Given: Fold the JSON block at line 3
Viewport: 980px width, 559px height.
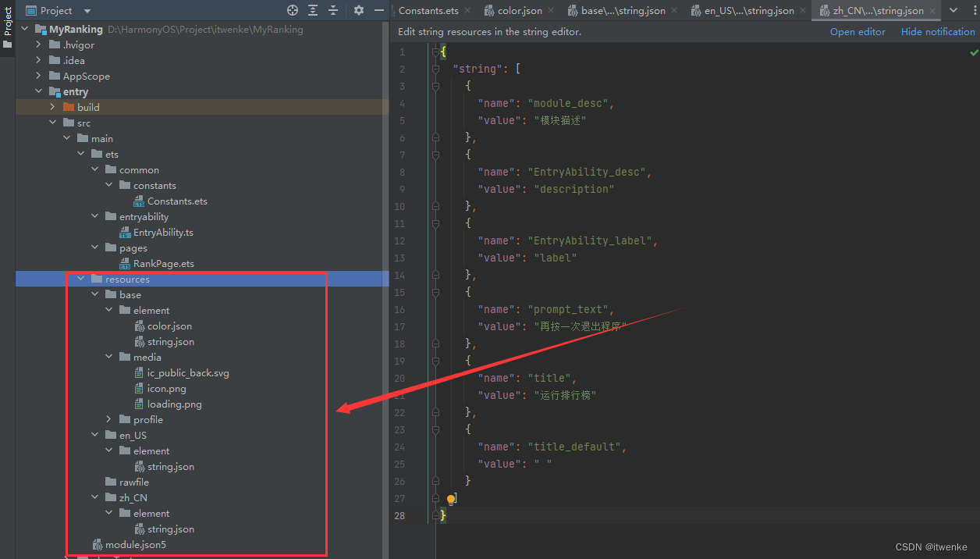Looking at the screenshot, I should (x=435, y=87).
